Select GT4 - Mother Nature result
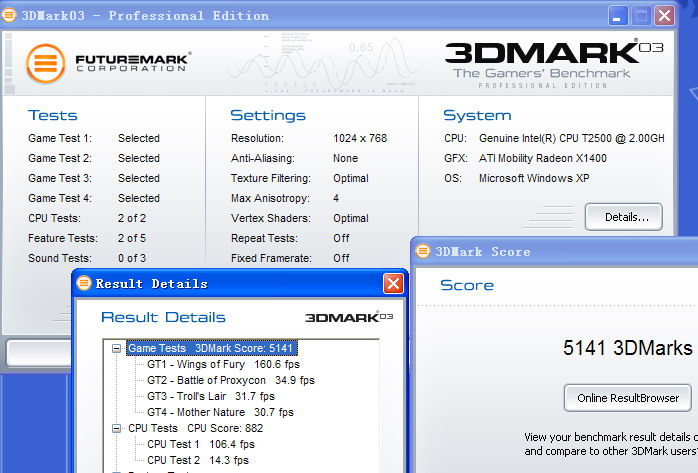This screenshot has height=473, width=698. (220, 412)
